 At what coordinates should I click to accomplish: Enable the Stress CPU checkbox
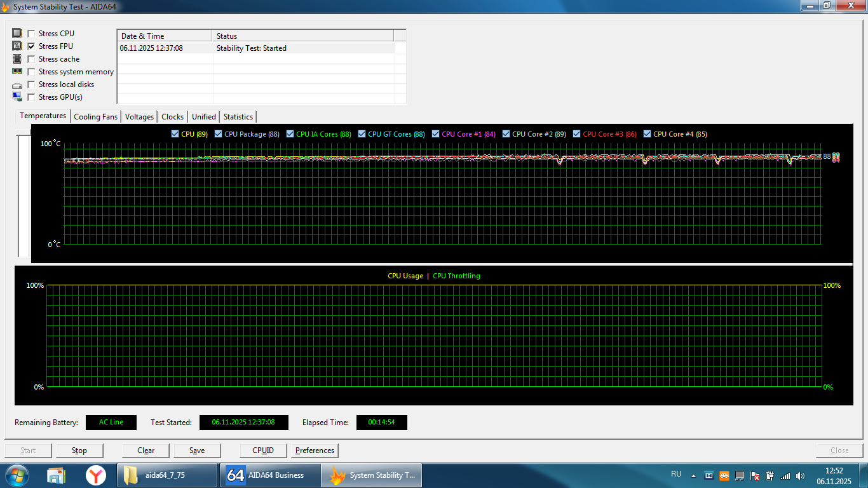click(31, 34)
